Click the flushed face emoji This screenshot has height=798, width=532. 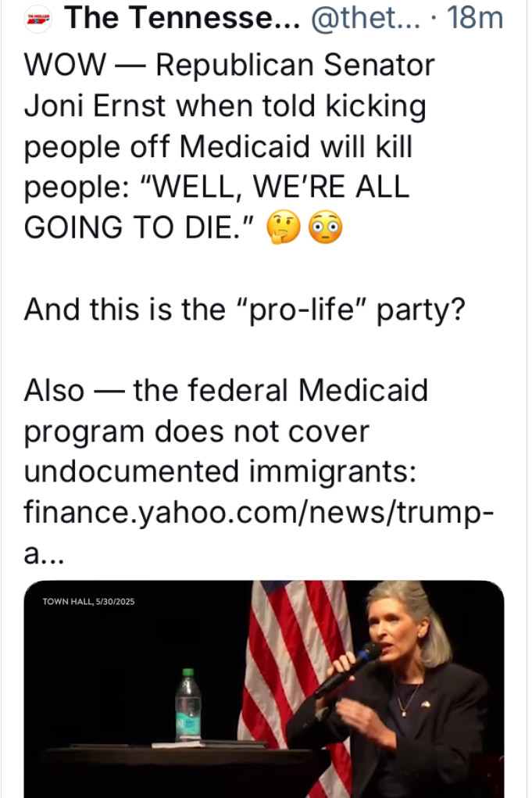(x=323, y=227)
